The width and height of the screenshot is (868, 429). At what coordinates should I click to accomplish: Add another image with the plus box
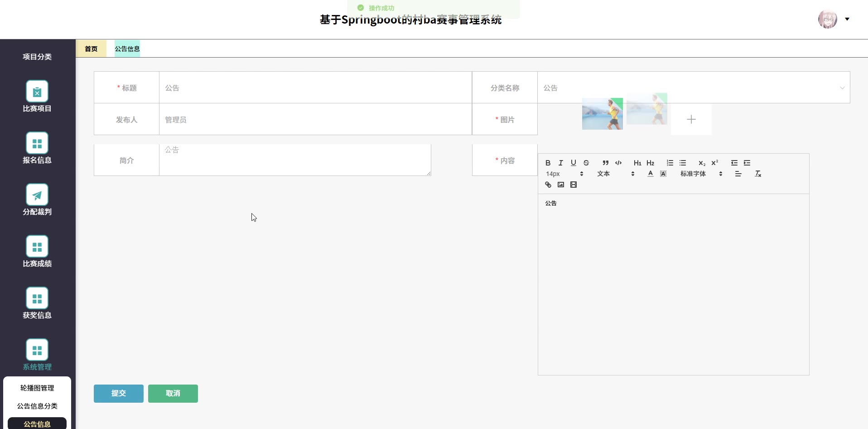(691, 119)
